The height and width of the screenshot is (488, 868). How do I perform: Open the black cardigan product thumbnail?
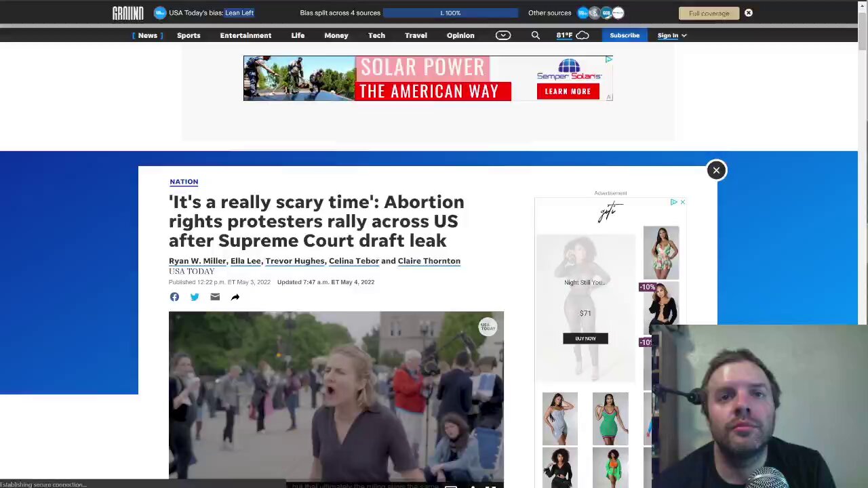click(661, 308)
